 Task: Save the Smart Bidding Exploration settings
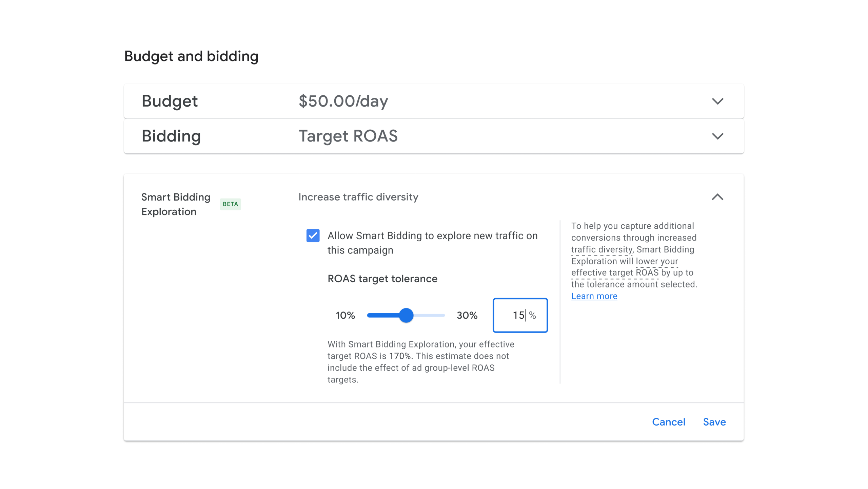[x=714, y=422]
